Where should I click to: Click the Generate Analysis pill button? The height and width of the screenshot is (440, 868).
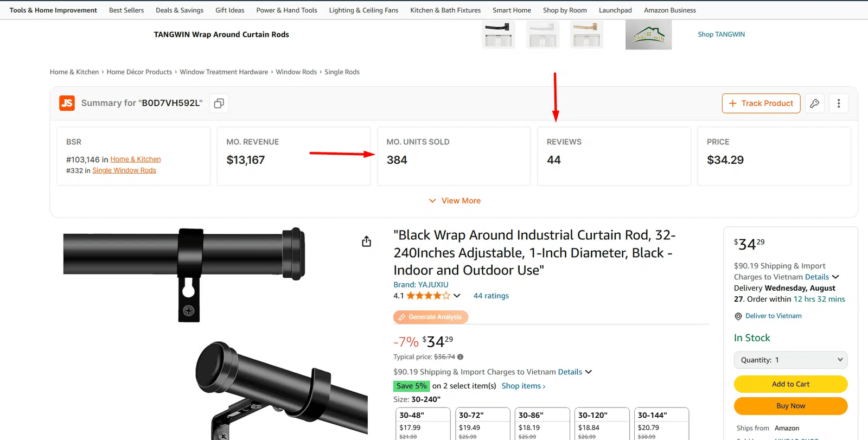pyautogui.click(x=430, y=317)
